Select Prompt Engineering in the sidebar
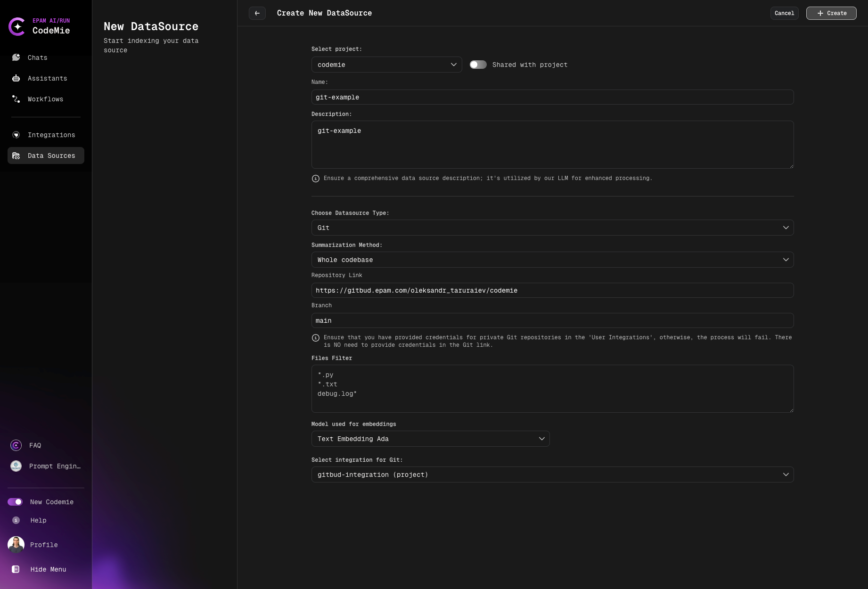This screenshot has height=589, width=868. point(16,466)
